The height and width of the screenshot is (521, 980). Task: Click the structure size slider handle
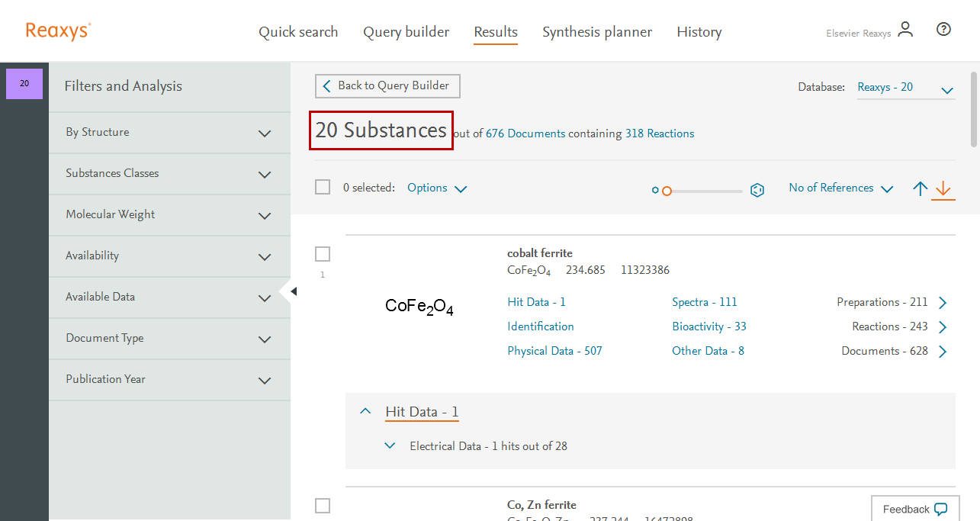point(667,191)
